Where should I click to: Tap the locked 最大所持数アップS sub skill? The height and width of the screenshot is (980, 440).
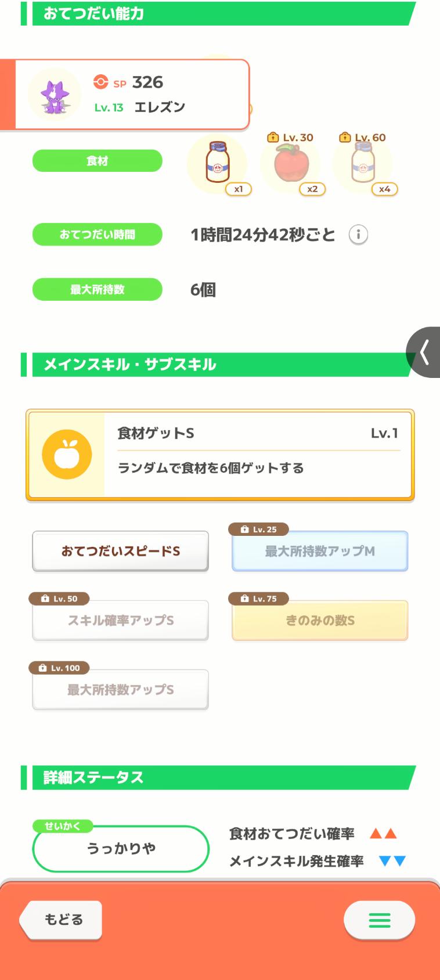pyautogui.click(x=120, y=690)
